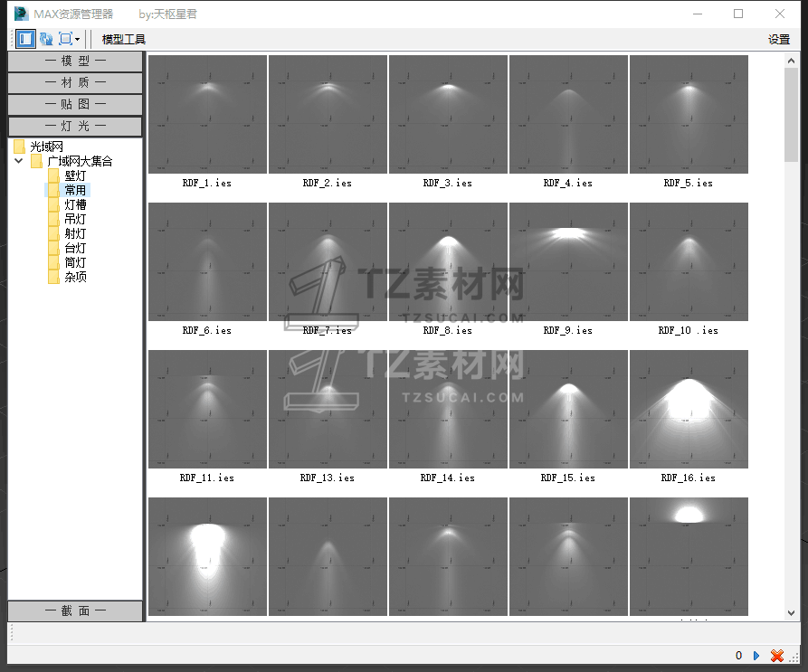The height and width of the screenshot is (672, 808).
Task: Click the 0 counter in status bar
Action: tap(738, 656)
